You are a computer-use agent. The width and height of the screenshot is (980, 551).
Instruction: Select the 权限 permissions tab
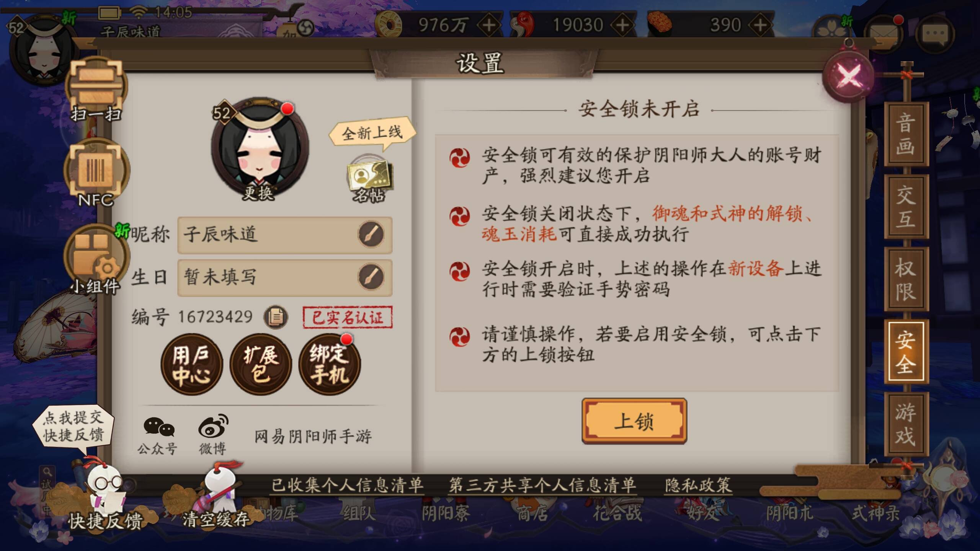click(906, 279)
